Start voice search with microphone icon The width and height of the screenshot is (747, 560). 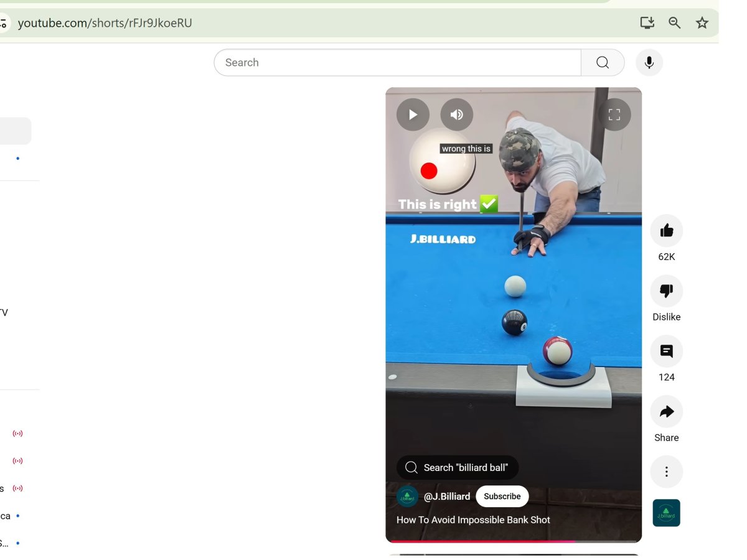(x=649, y=63)
